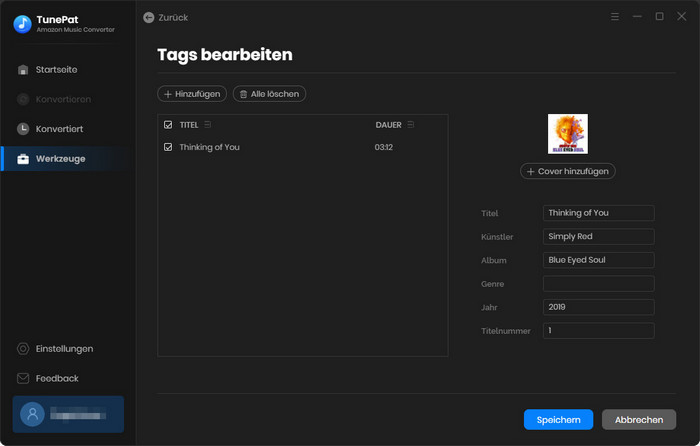Viewport: 700px width, 446px height.
Task: Click the 03:12 duration value
Action: click(384, 147)
